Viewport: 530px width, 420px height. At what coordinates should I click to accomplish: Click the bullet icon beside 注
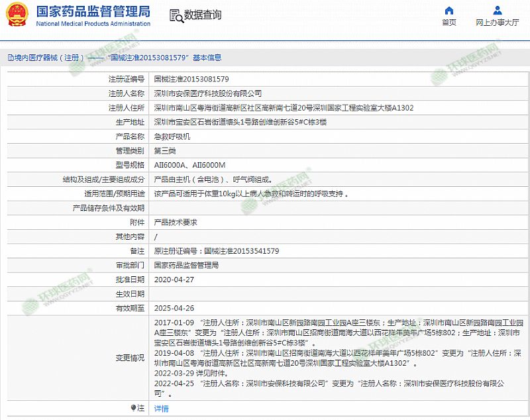[x=134, y=408]
